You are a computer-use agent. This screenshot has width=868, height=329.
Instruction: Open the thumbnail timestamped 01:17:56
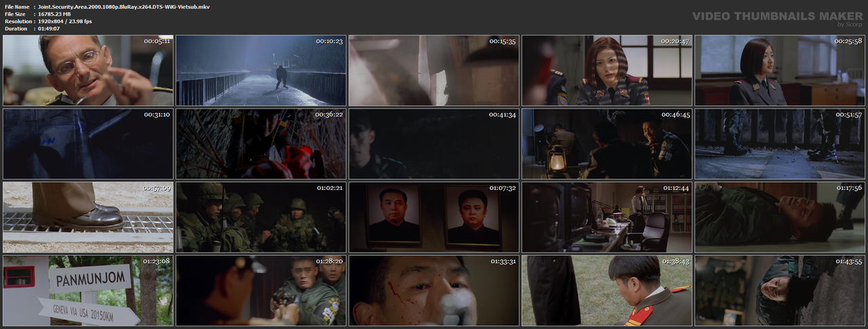(x=780, y=217)
